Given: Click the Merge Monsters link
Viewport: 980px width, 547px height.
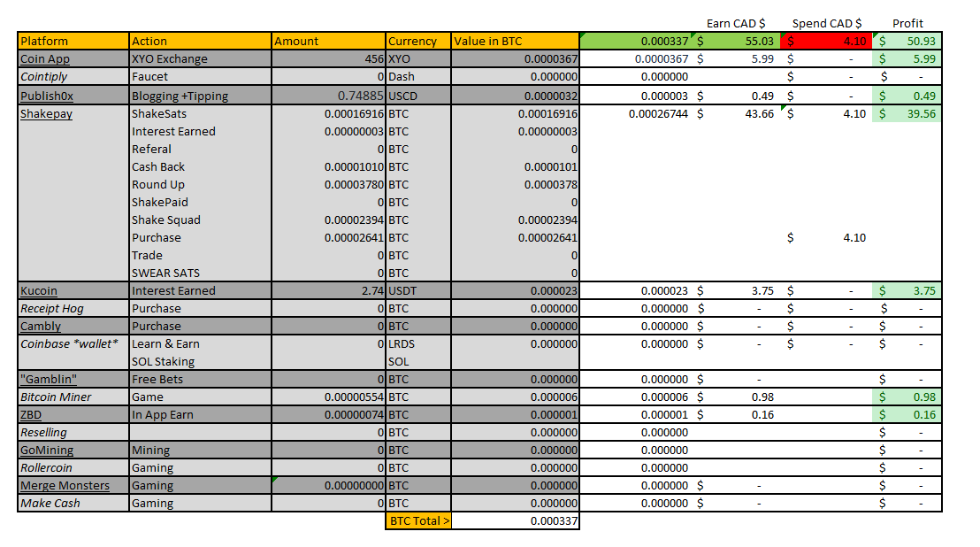Looking at the screenshot, I should [65, 486].
